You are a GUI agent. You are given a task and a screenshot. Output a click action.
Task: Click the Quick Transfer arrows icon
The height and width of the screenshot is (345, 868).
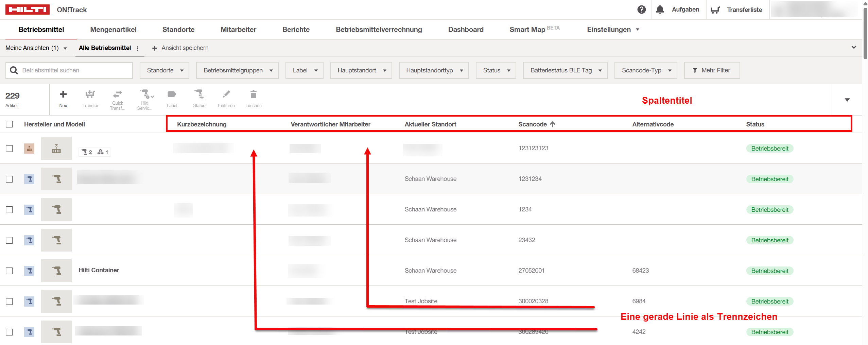coord(118,94)
